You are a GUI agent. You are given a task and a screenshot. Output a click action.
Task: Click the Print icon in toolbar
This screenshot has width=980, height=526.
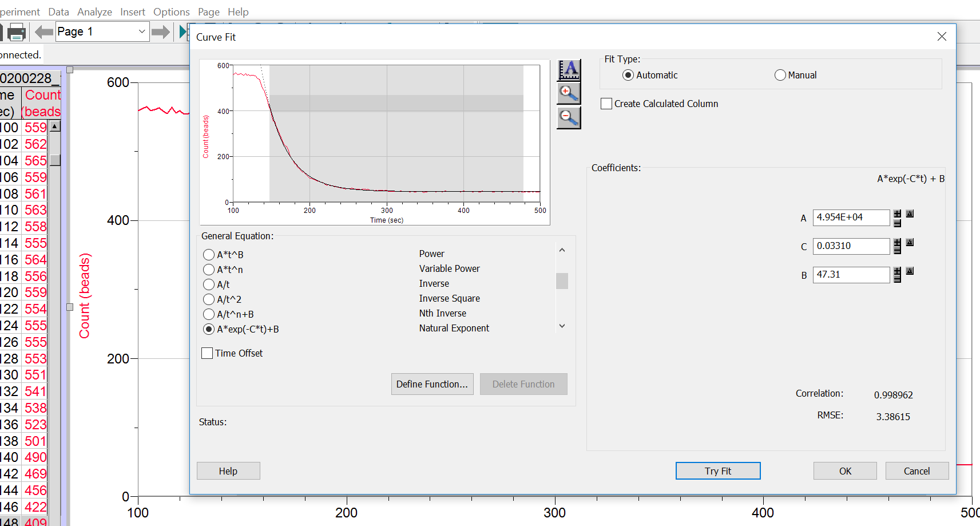point(16,32)
